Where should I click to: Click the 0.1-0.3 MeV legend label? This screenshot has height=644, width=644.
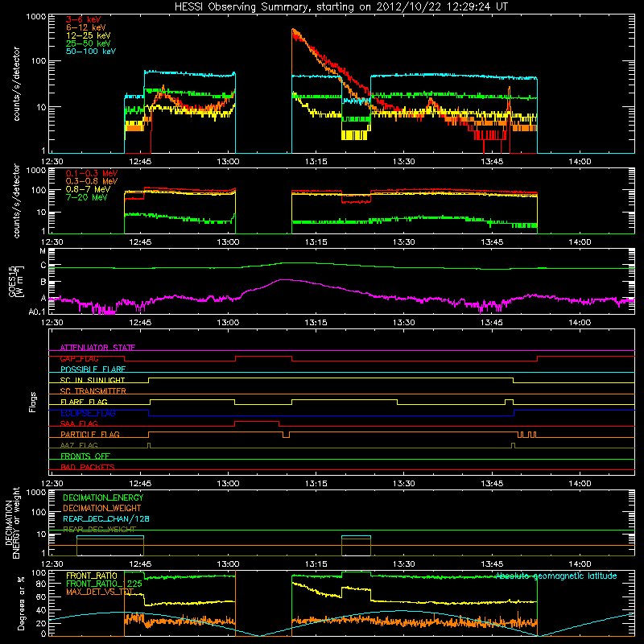click(x=92, y=173)
